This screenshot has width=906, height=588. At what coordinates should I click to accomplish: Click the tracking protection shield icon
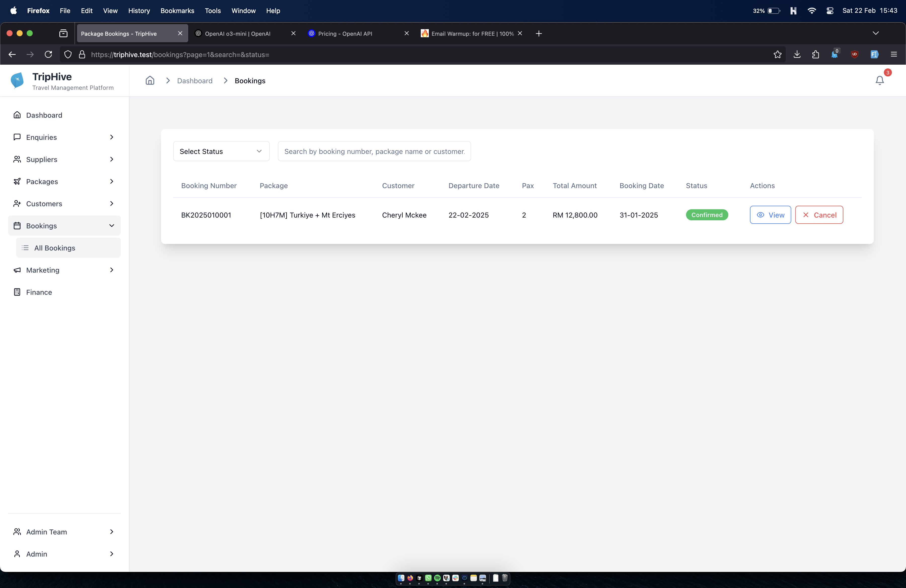coord(68,54)
